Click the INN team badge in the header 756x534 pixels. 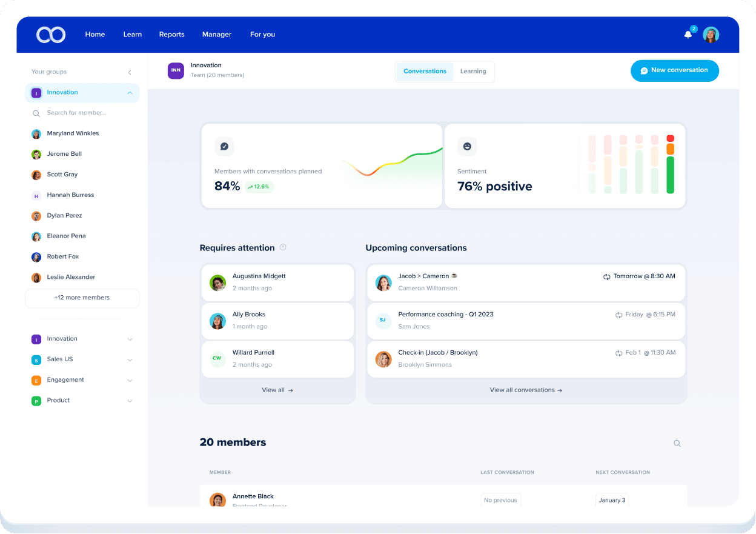175,71
